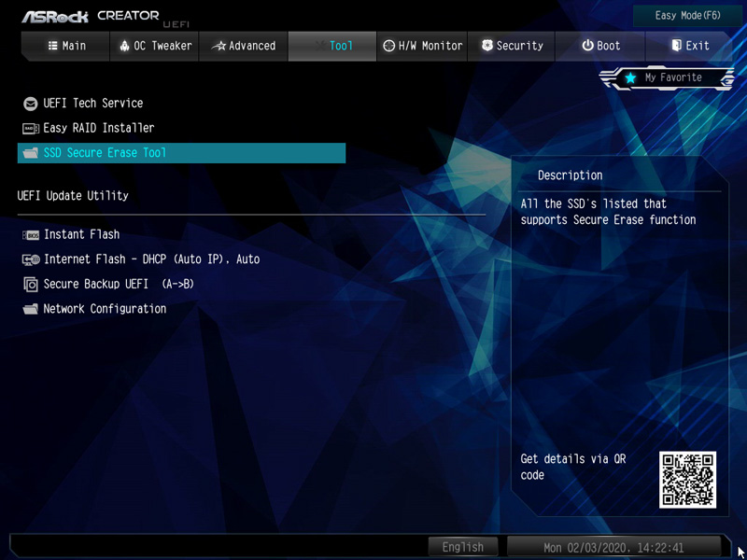Open Internet Flash - DHCP (Auto IP), Auto

point(151,259)
